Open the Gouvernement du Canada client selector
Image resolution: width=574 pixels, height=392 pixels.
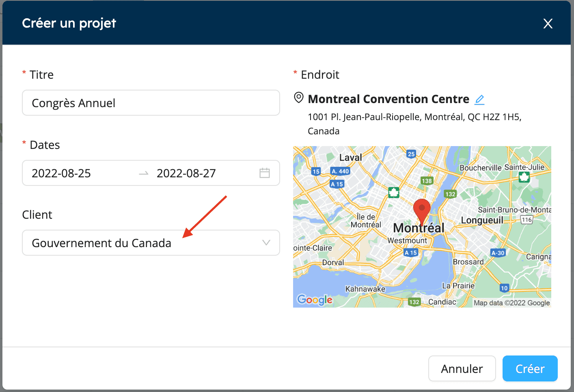[151, 243]
